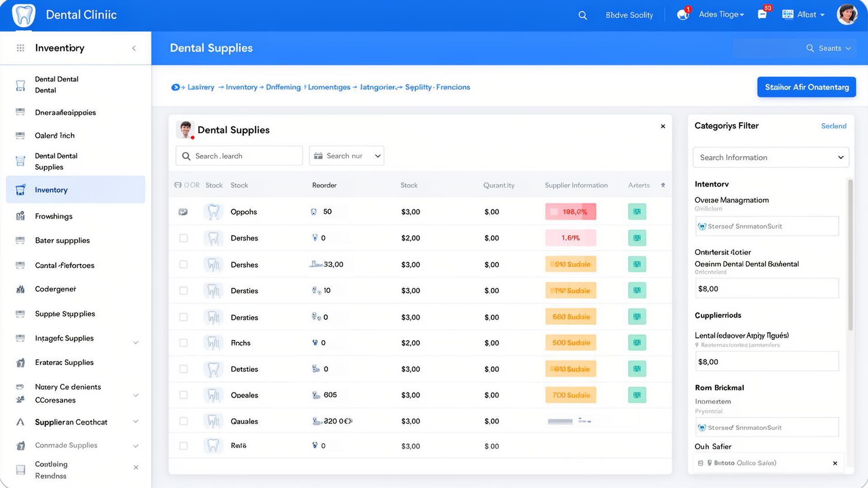Open the user profile avatar
This screenshot has height=488, width=868.
pos(847,14)
